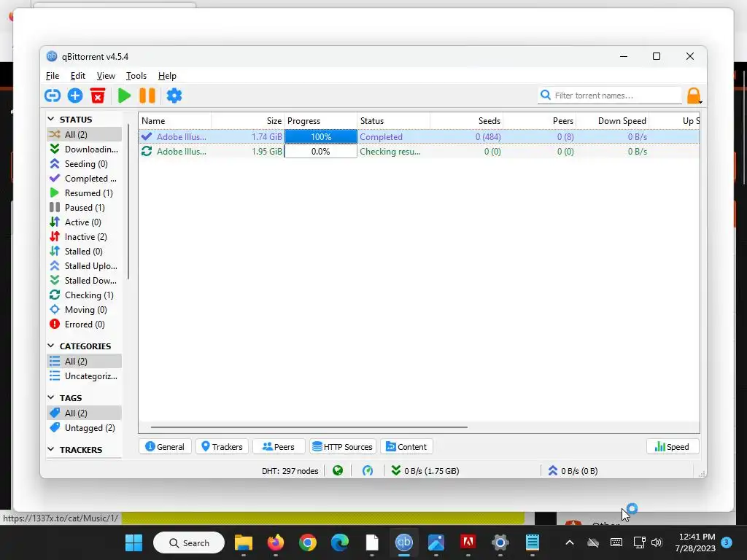Select the Seeding (0) status filter
The height and width of the screenshot is (560, 747).
[85, 164]
